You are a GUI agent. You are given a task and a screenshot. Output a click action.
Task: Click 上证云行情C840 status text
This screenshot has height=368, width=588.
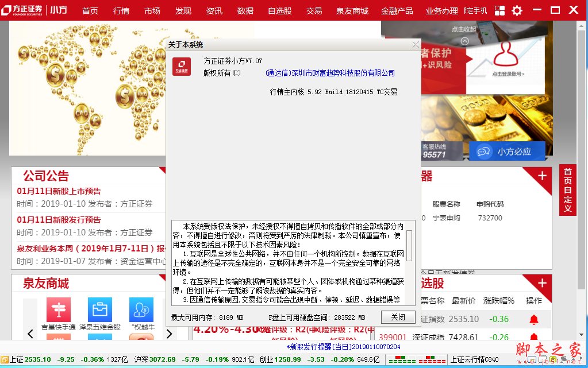(x=474, y=360)
